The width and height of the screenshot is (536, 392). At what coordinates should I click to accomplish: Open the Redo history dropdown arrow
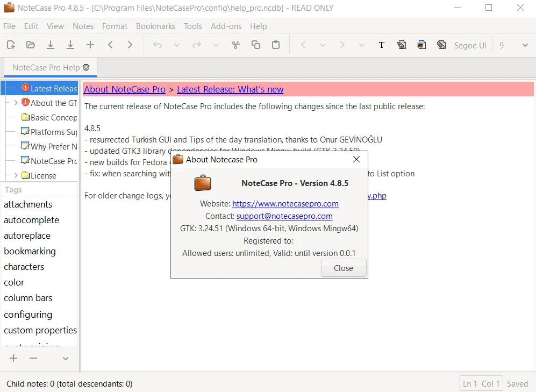216,45
